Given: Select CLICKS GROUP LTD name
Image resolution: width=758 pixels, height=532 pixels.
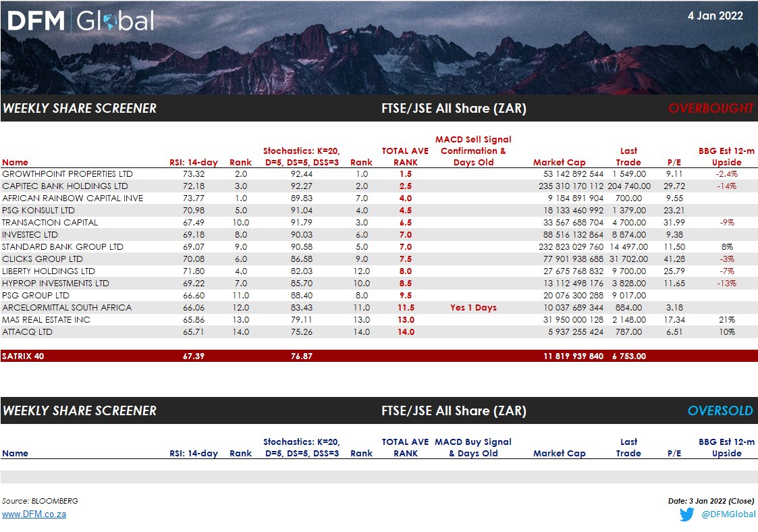Looking at the screenshot, I should pyautogui.click(x=42, y=259).
